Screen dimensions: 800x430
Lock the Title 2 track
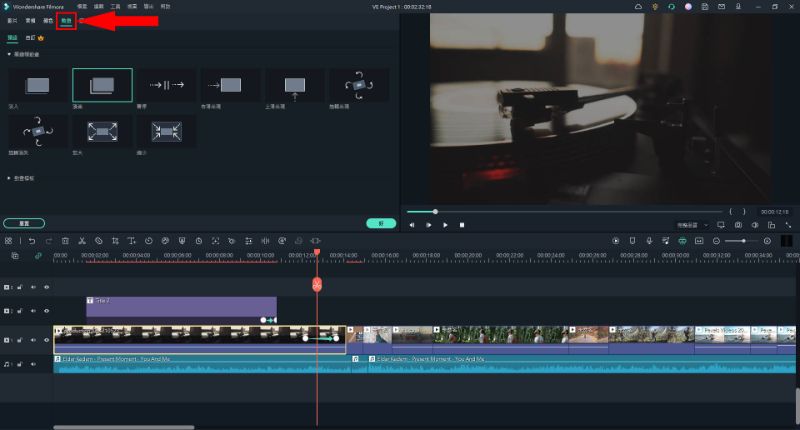19,311
